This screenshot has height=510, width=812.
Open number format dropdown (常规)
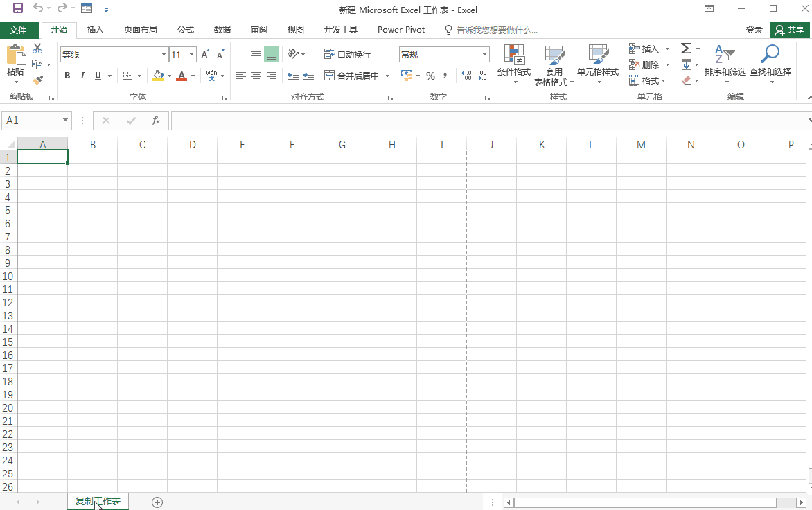coord(485,54)
